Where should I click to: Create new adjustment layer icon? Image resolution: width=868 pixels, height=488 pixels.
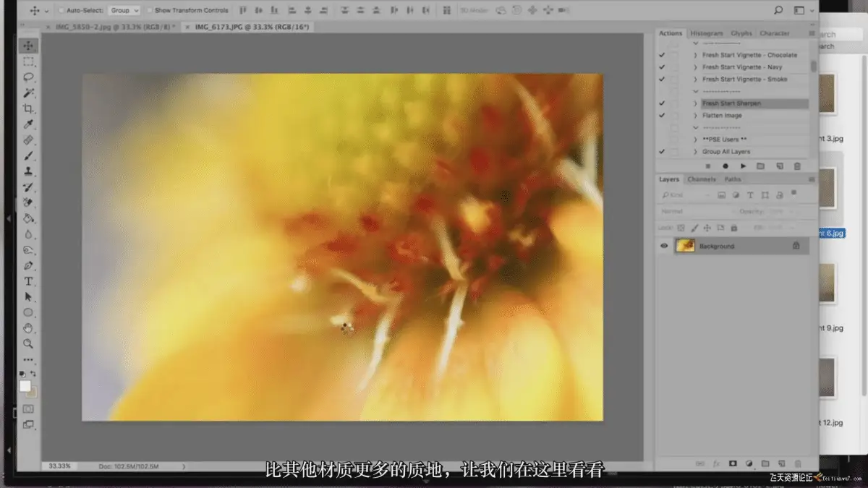(x=749, y=463)
